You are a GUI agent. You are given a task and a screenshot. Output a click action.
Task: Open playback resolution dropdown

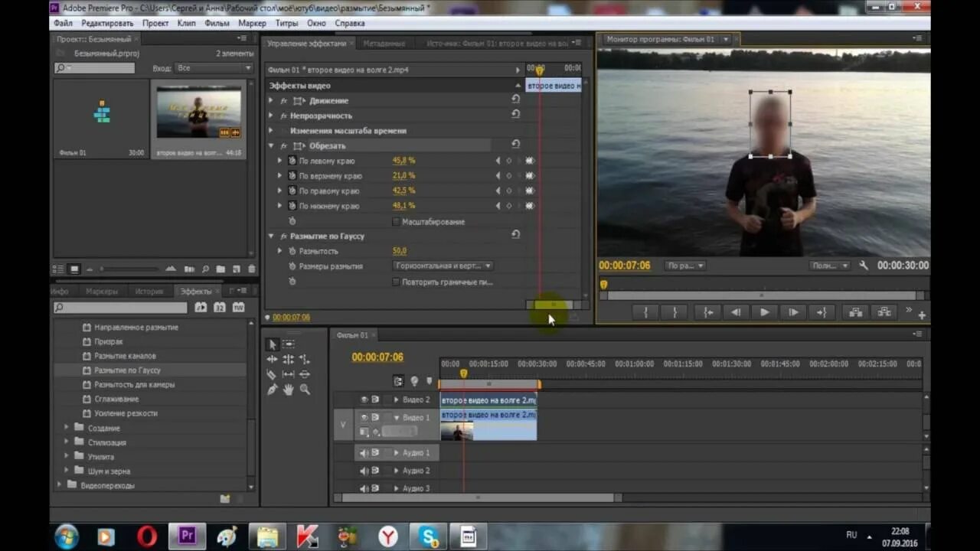(x=830, y=266)
